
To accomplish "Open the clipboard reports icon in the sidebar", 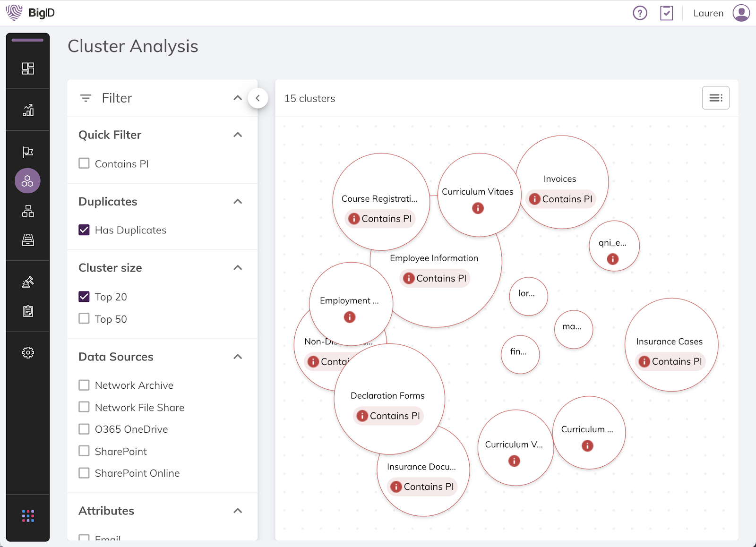I will click(x=28, y=311).
